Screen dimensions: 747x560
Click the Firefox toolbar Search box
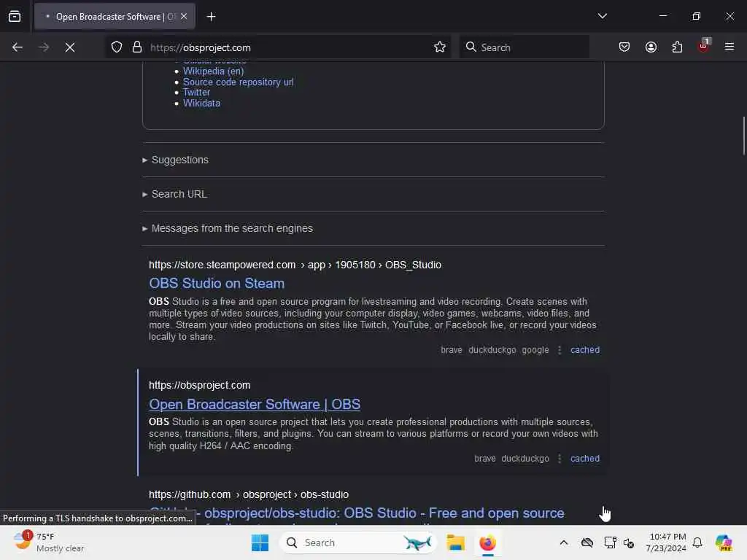click(525, 47)
